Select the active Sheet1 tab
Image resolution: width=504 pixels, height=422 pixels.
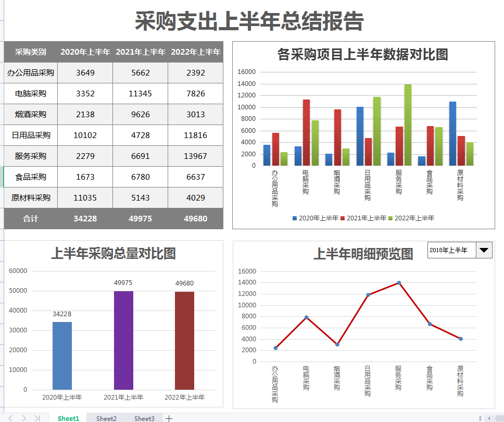tap(68, 418)
